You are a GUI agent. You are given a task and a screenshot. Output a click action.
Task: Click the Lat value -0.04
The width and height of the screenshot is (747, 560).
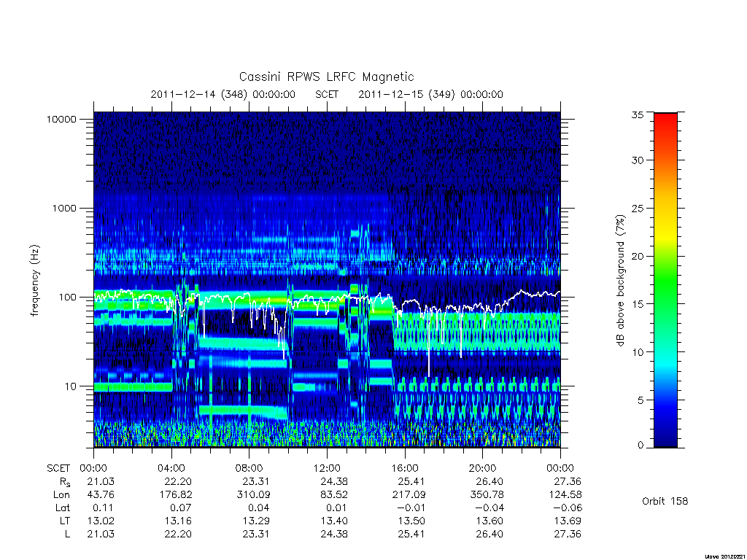click(x=489, y=508)
